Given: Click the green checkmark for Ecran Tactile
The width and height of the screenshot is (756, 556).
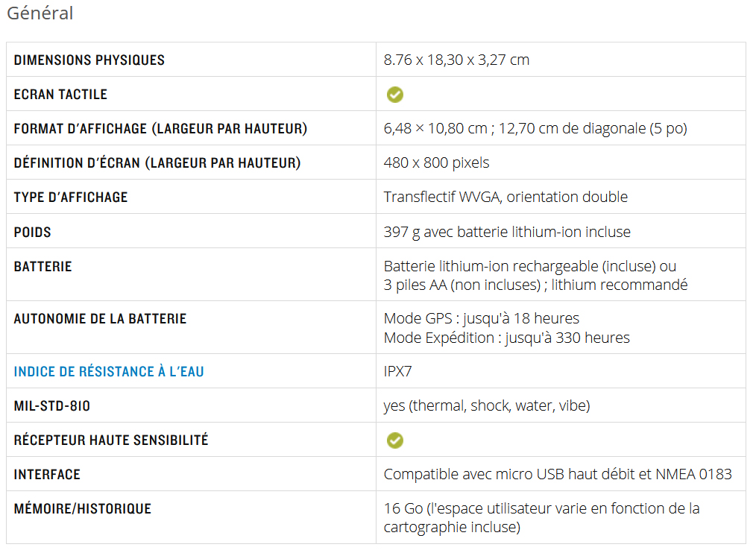Looking at the screenshot, I should [x=395, y=95].
